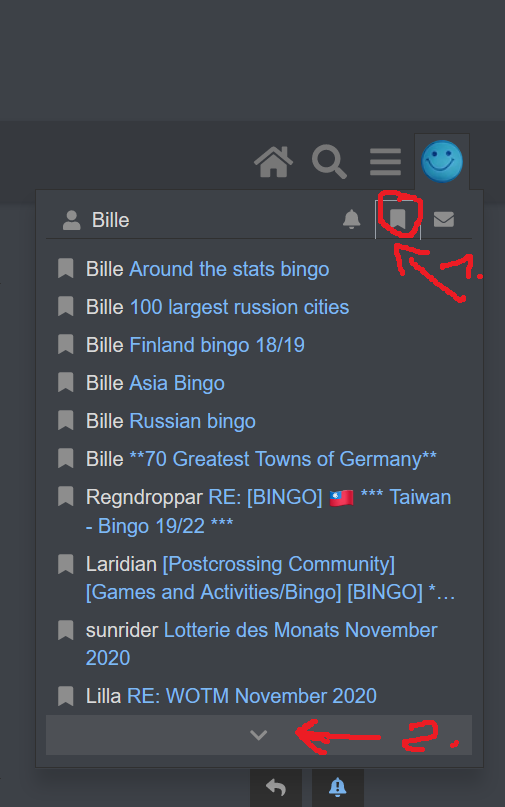Click the blue smiley user avatar

(x=442, y=162)
